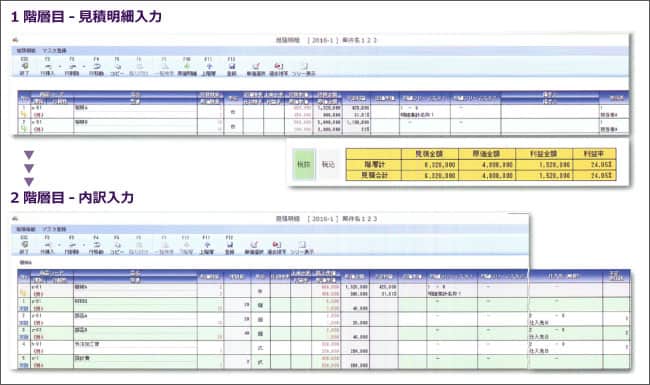Viewport: 650px width, 385px height.
Task: Click 見積金額 header in yellow summary table
Action: pyautogui.click(x=429, y=154)
